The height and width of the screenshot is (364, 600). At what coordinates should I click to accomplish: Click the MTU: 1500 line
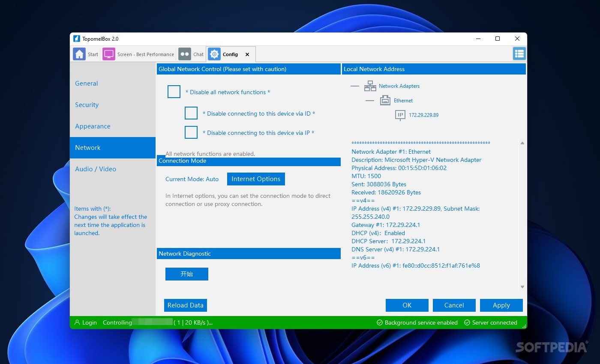[x=366, y=176]
